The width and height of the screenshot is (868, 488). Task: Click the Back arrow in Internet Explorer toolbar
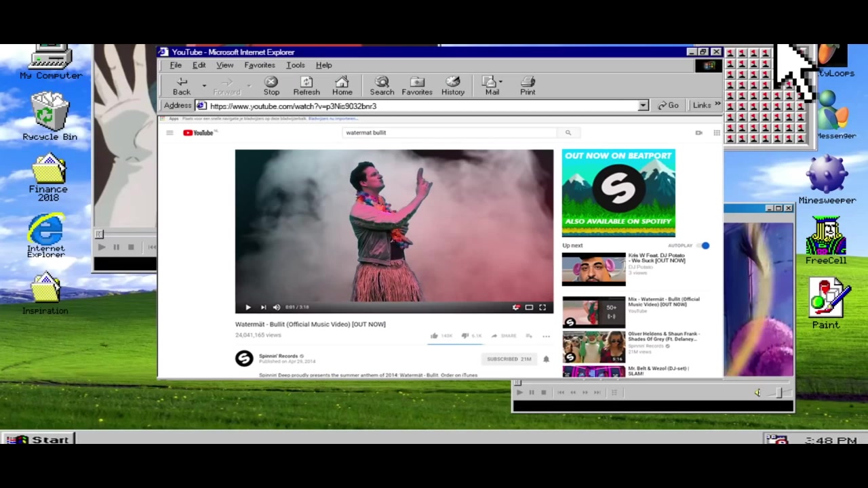182,86
